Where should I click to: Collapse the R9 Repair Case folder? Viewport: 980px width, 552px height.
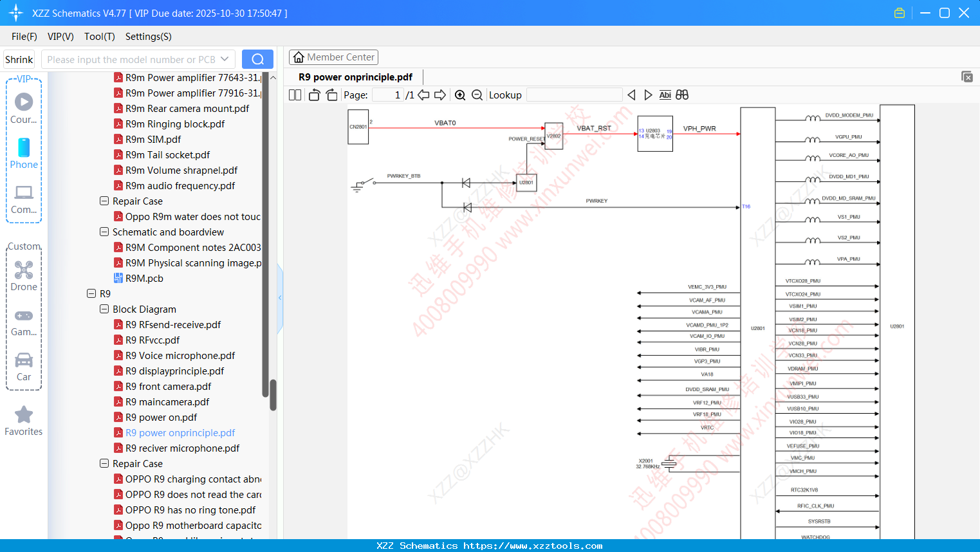coord(104,464)
